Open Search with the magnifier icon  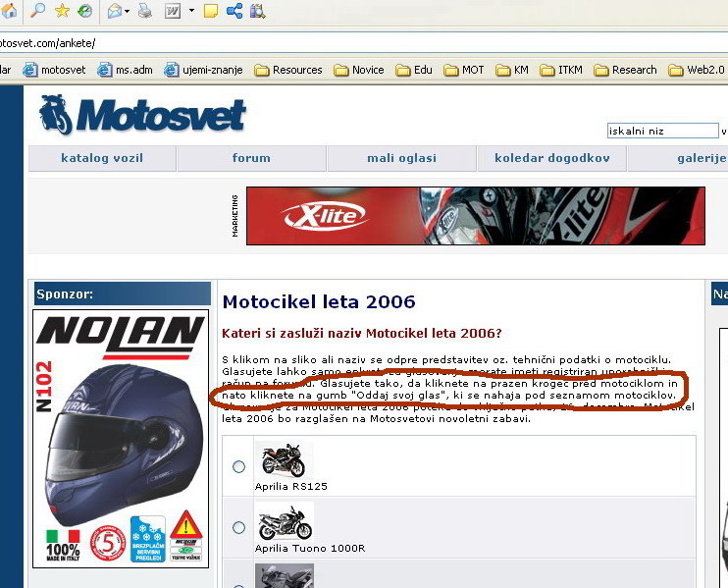click(37, 10)
